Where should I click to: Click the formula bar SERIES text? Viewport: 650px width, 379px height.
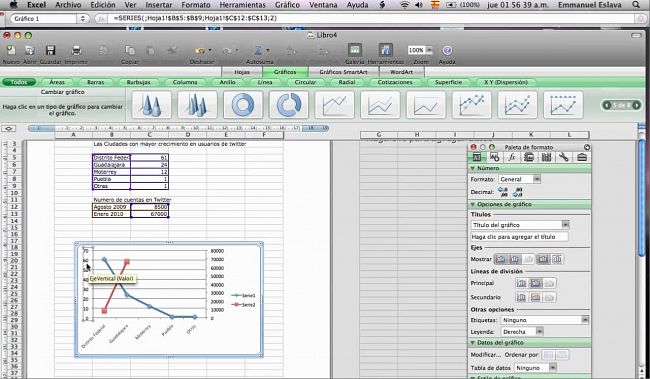196,18
